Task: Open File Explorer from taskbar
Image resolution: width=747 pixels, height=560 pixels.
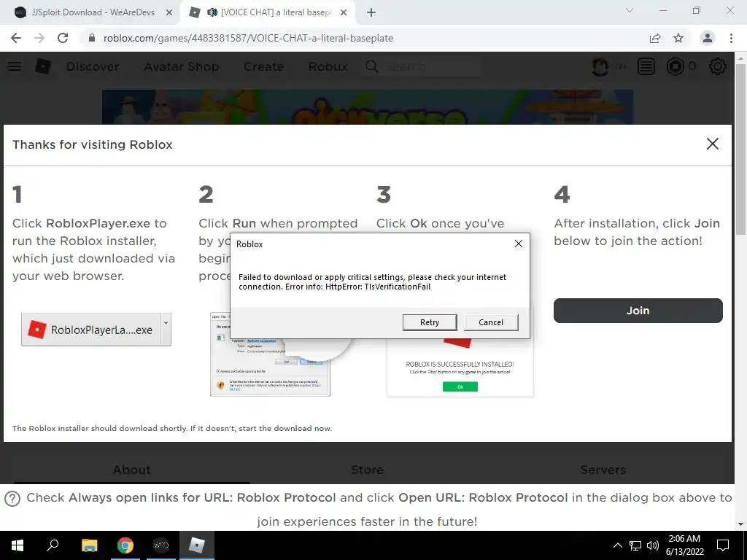Action: [x=89, y=545]
